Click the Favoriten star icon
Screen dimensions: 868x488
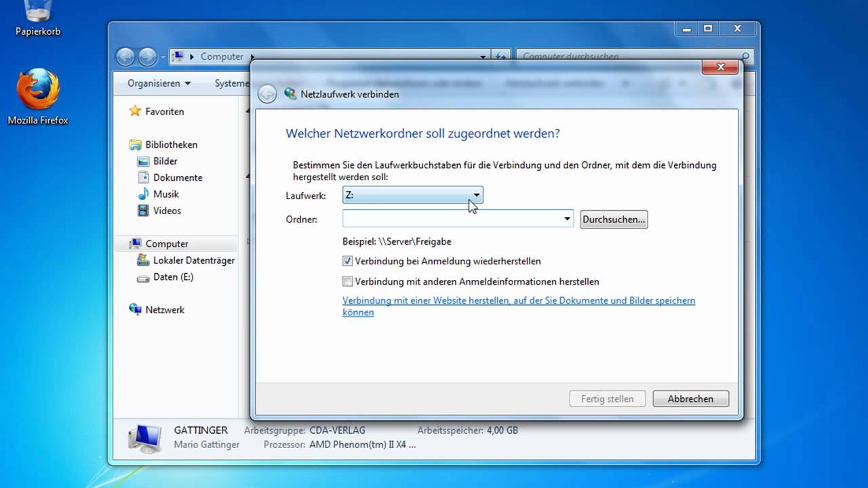point(135,111)
